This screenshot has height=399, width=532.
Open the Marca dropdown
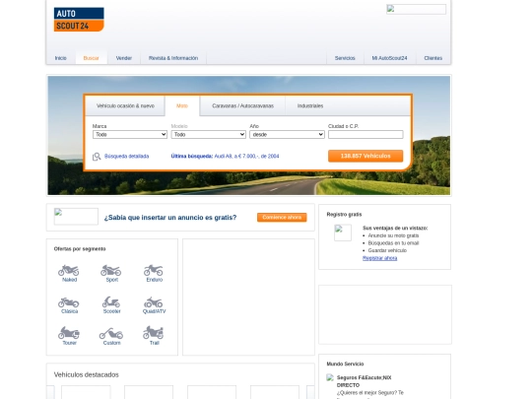tap(130, 135)
